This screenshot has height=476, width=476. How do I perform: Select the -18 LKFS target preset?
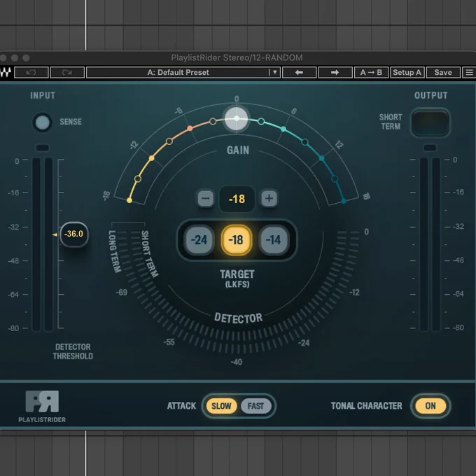tap(236, 240)
